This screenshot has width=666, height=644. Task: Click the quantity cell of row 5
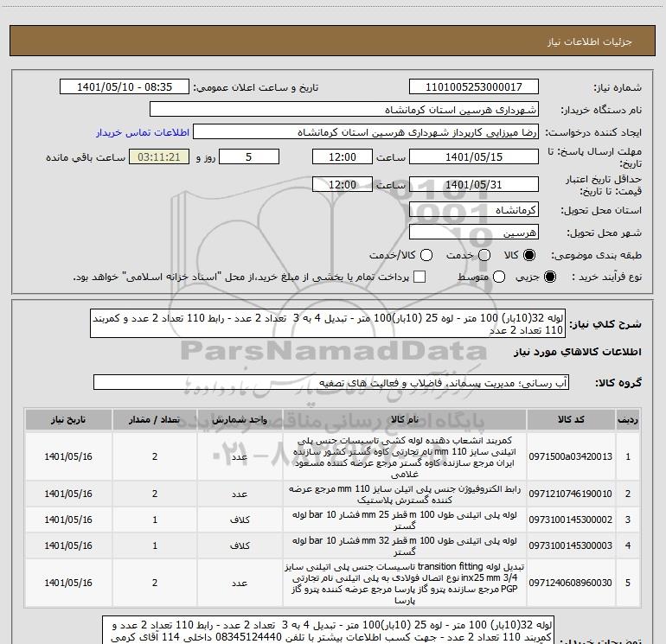pyautogui.click(x=155, y=583)
